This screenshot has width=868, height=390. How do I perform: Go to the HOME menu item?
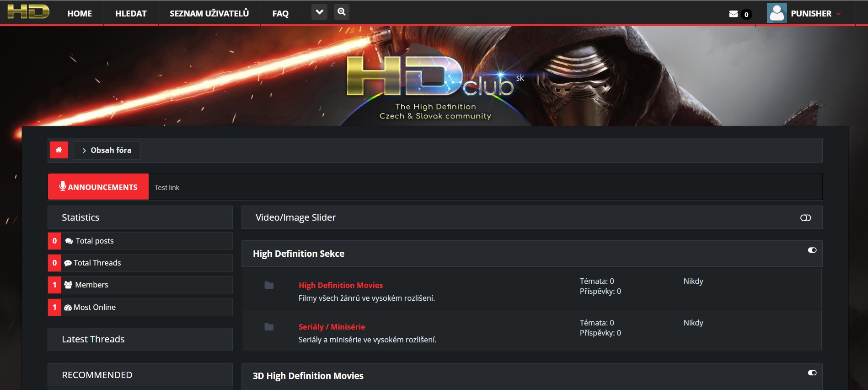(80, 14)
